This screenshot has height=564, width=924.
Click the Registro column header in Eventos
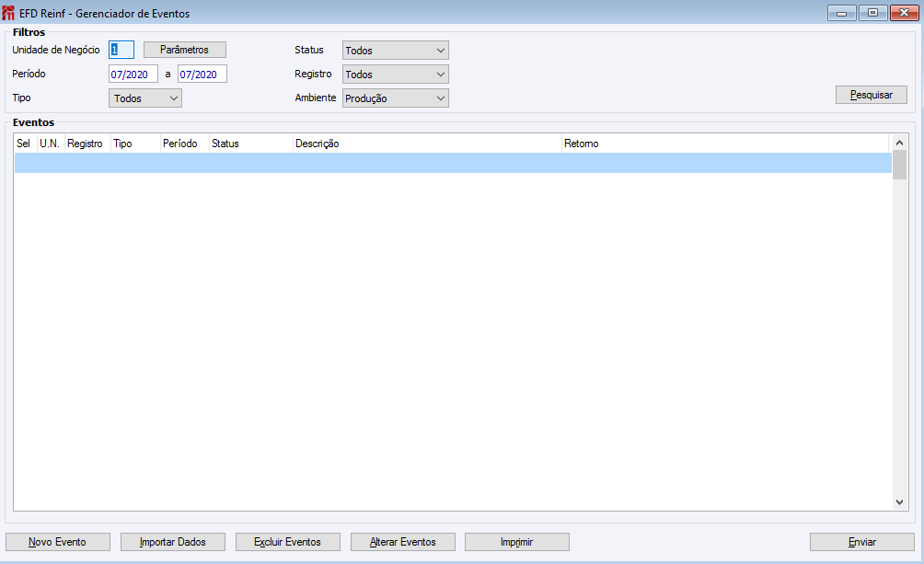[x=87, y=144]
